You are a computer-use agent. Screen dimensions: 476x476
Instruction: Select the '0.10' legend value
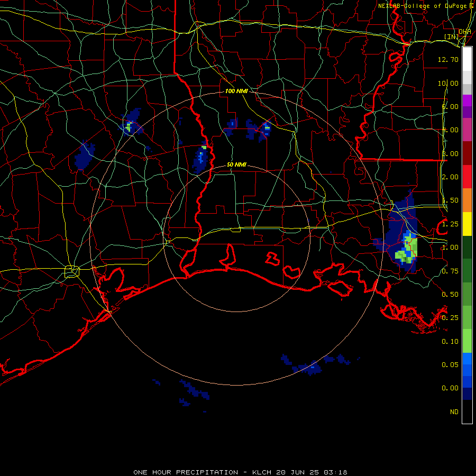click(x=450, y=342)
